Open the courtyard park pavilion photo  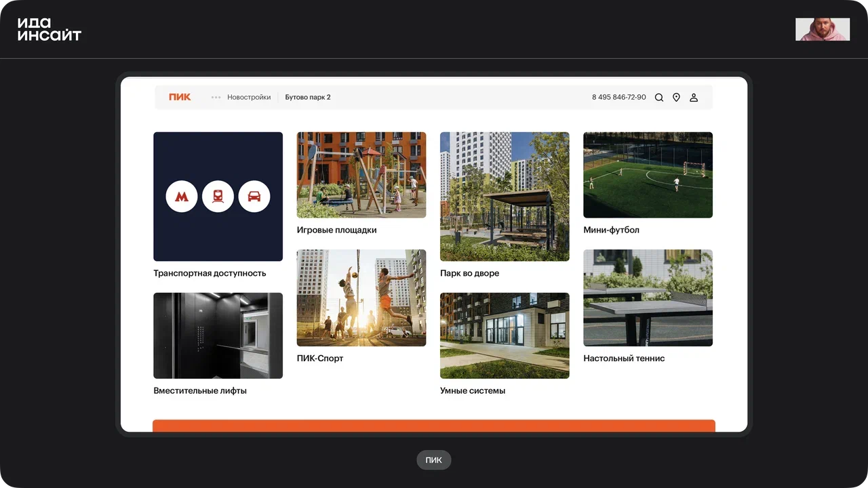pos(505,197)
